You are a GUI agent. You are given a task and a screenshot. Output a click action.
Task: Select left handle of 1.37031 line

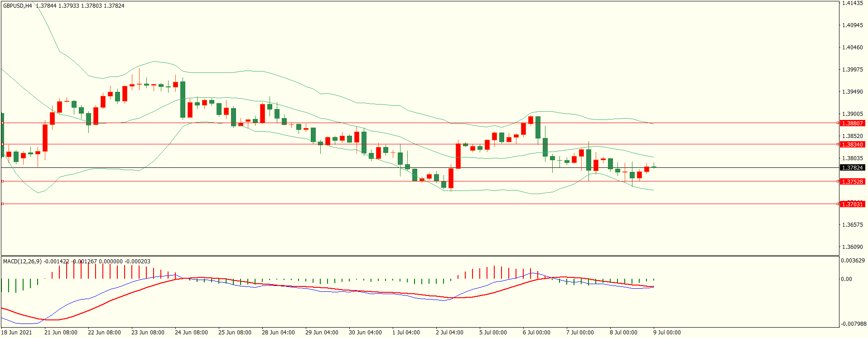[x=2, y=204]
